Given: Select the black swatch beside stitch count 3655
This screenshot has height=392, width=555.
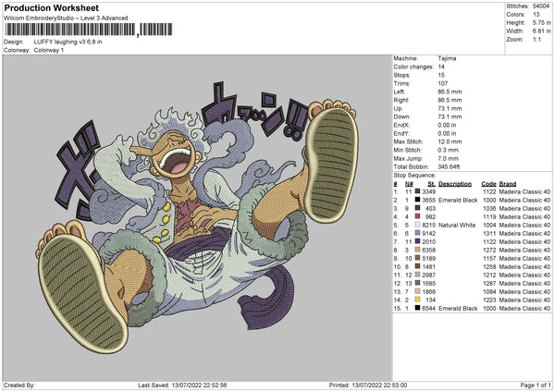Looking at the screenshot, I should [417, 201].
